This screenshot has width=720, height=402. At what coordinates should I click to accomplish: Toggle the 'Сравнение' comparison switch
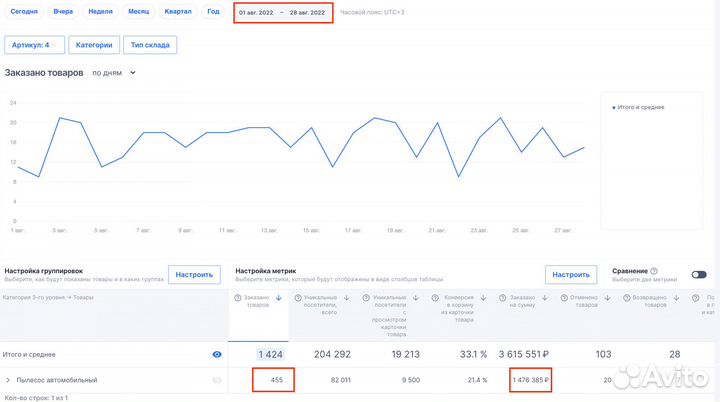coord(698,274)
